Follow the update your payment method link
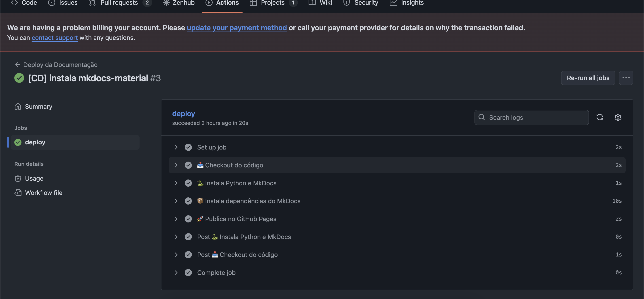This screenshot has width=644, height=299. (x=237, y=28)
